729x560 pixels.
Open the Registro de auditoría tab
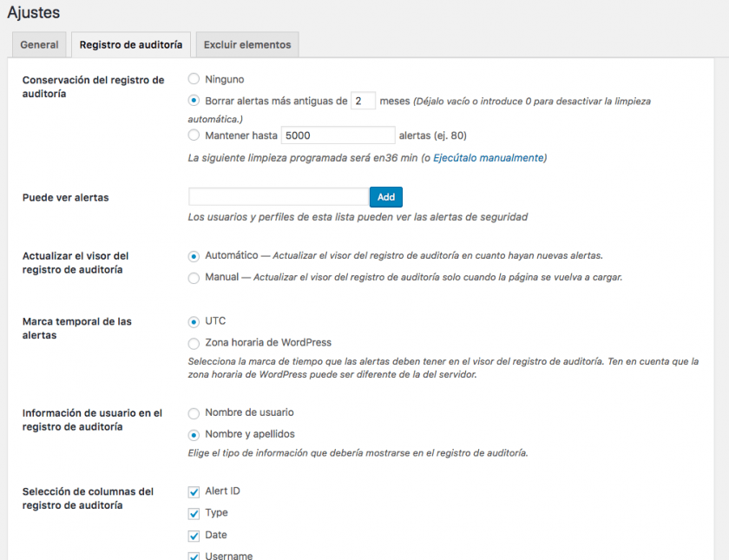(130, 44)
